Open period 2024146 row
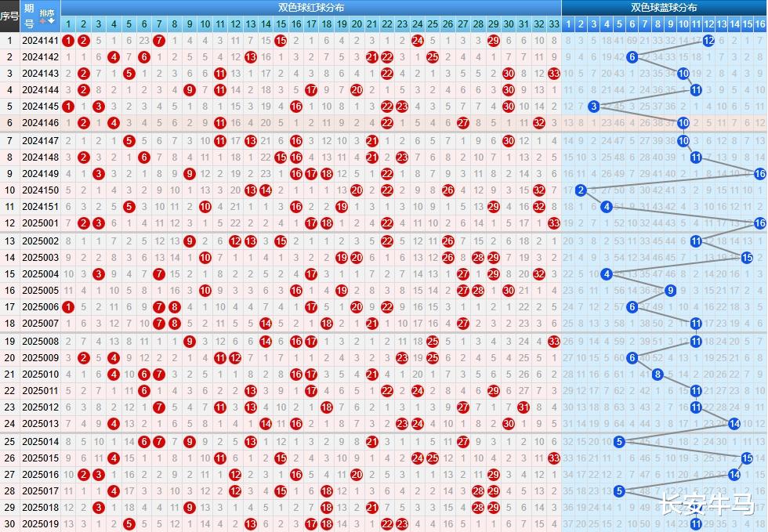The image size is (768, 532). (x=383, y=123)
